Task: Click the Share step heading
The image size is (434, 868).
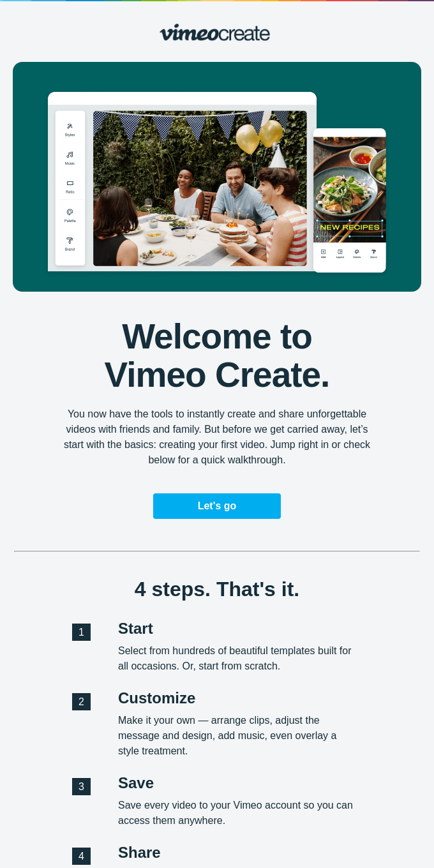Action: (x=139, y=853)
